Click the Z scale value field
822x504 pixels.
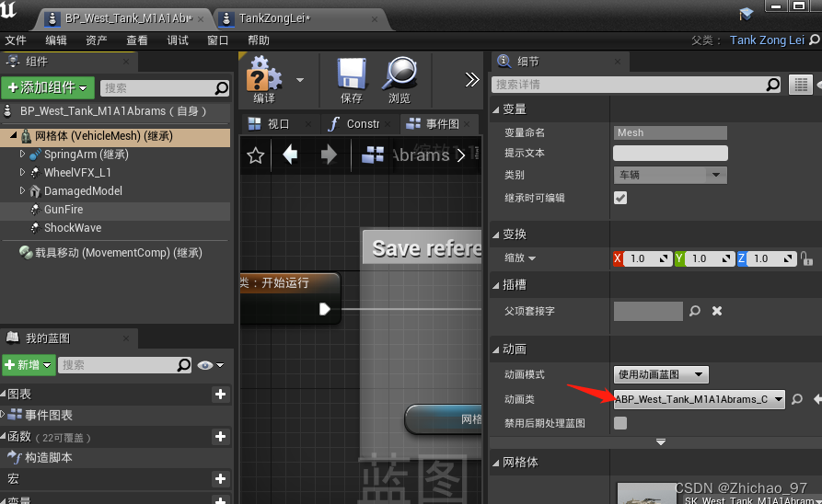tap(770, 258)
